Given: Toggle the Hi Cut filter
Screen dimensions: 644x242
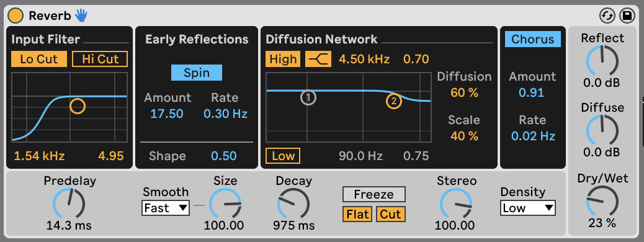Looking at the screenshot, I should 101,59.
